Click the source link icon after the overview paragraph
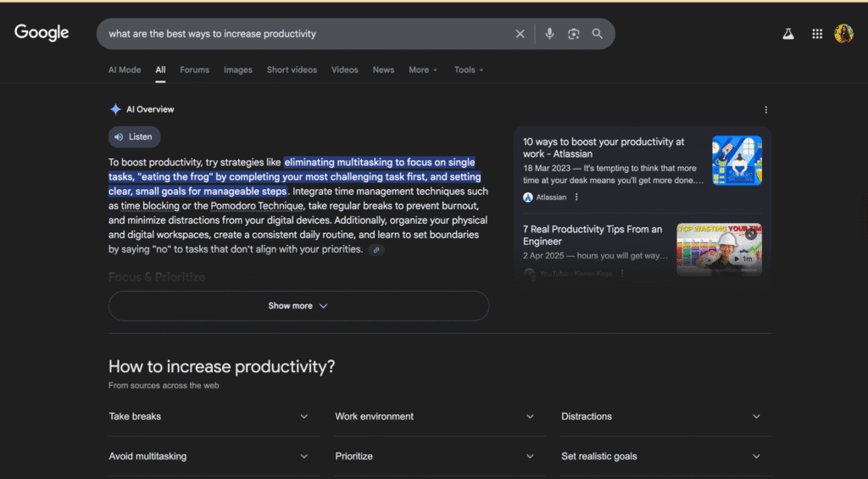This screenshot has width=868, height=479. click(x=376, y=250)
